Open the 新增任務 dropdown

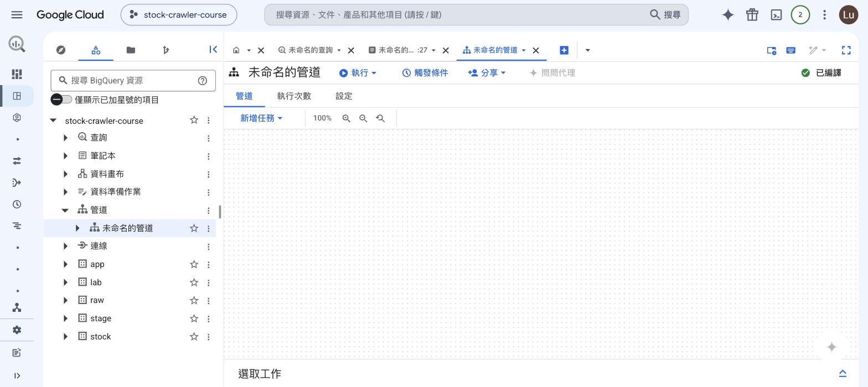[x=261, y=118]
